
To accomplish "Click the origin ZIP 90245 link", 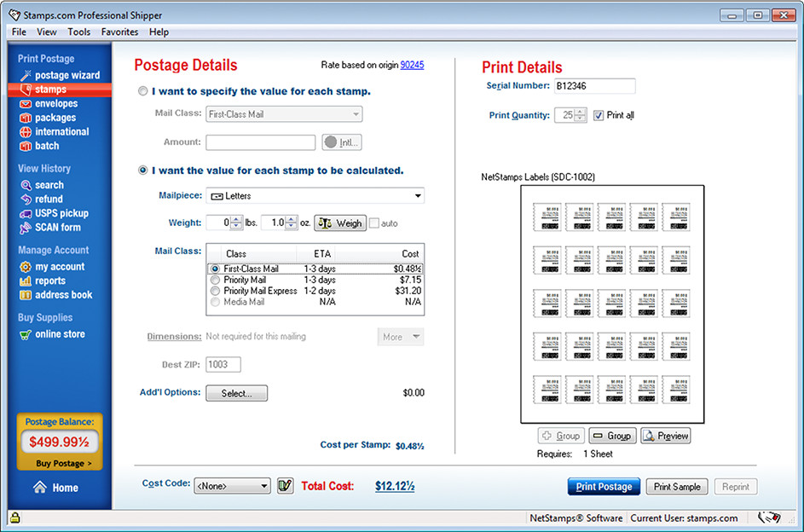I will (413, 65).
